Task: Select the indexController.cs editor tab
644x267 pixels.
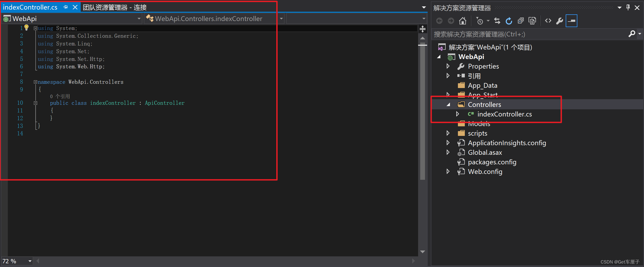Action: 30,7
